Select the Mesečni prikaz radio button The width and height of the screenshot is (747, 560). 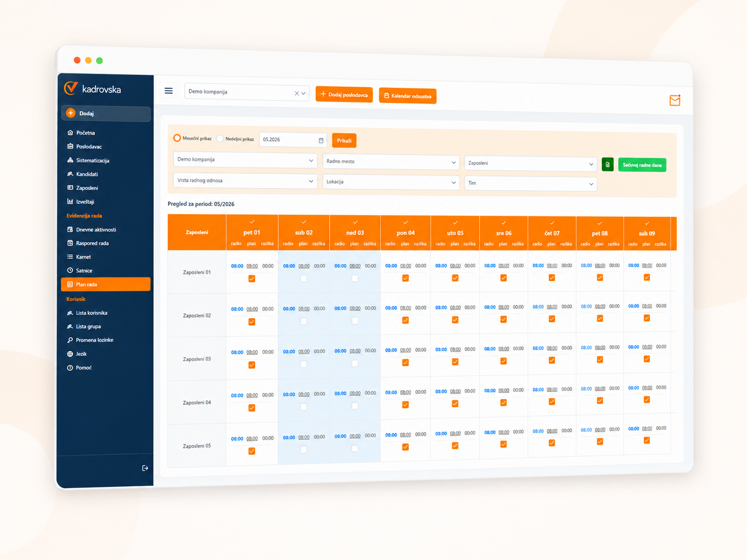[x=177, y=138]
